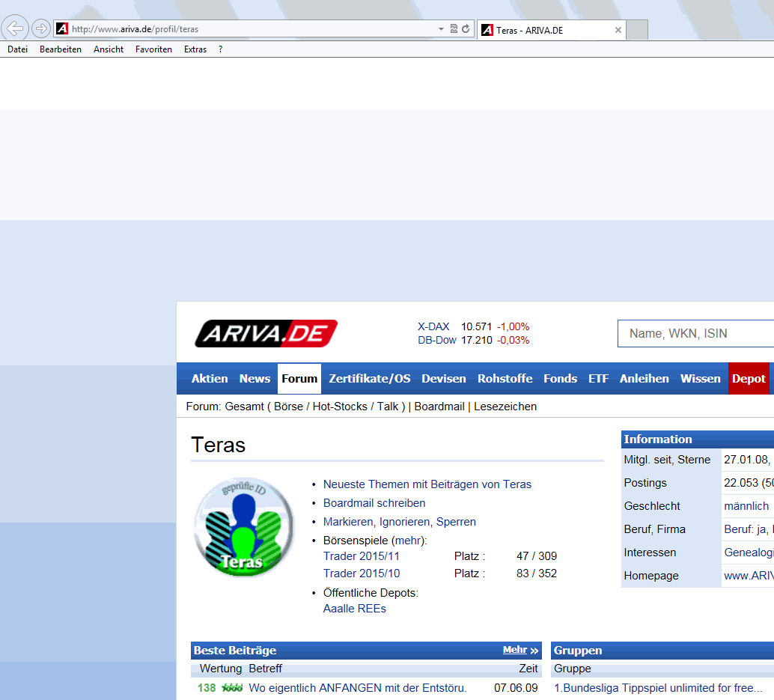Screen dimensions: 774x700
Task: Go to the Rohstoffe navigation tab
Action: tap(505, 379)
